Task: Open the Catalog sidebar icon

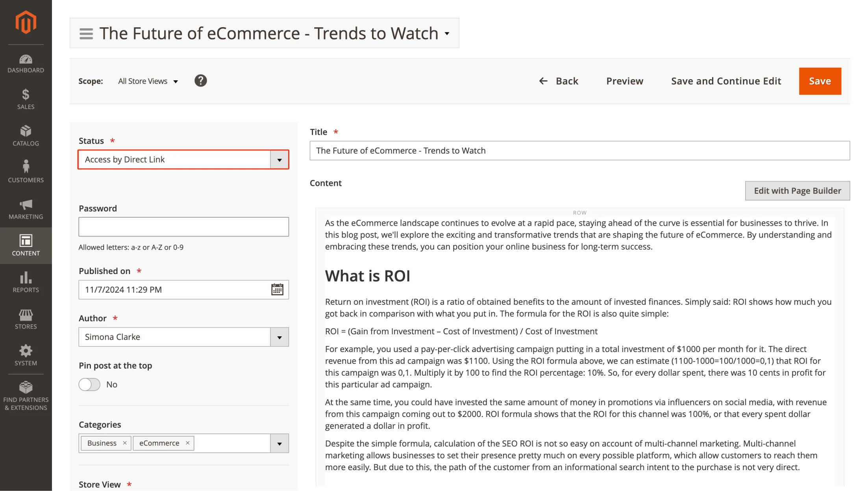Action: (x=26, y=135)
